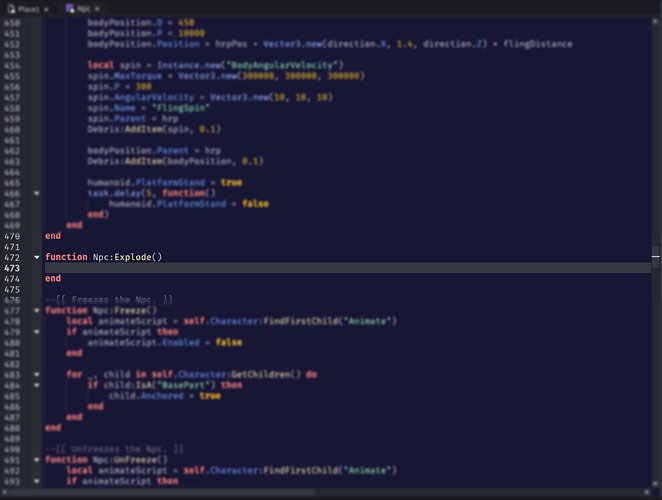Click 'humanoid.PlatformStand = false' on line 467

click(188, 204)
